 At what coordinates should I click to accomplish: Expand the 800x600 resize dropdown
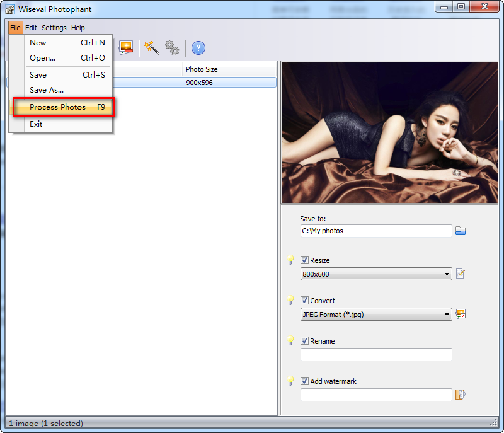[376, 274]
